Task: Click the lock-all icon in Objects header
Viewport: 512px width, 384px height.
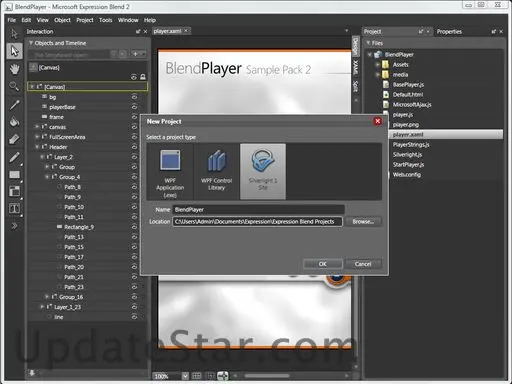Action: coord(143,77)
